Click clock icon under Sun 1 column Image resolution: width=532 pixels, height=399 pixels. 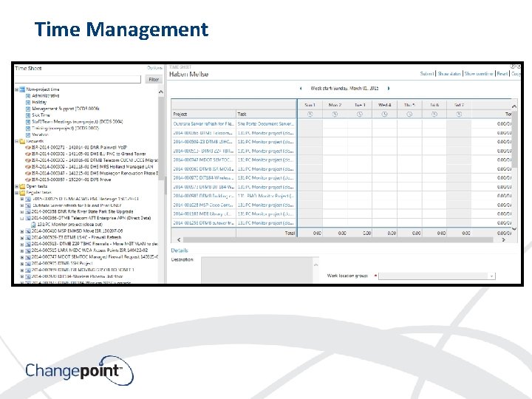(310, 115)
